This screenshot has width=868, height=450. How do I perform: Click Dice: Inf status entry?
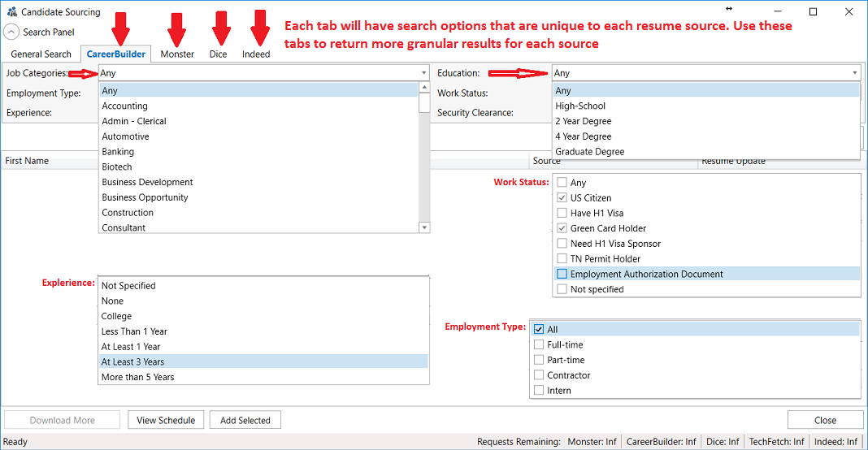[x=723, y=442]
